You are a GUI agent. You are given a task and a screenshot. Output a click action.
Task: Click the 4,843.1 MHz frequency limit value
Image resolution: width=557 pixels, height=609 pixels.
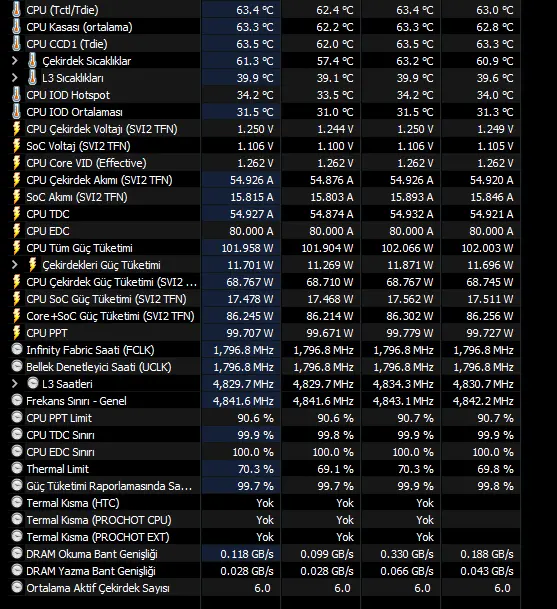(403, 401)
